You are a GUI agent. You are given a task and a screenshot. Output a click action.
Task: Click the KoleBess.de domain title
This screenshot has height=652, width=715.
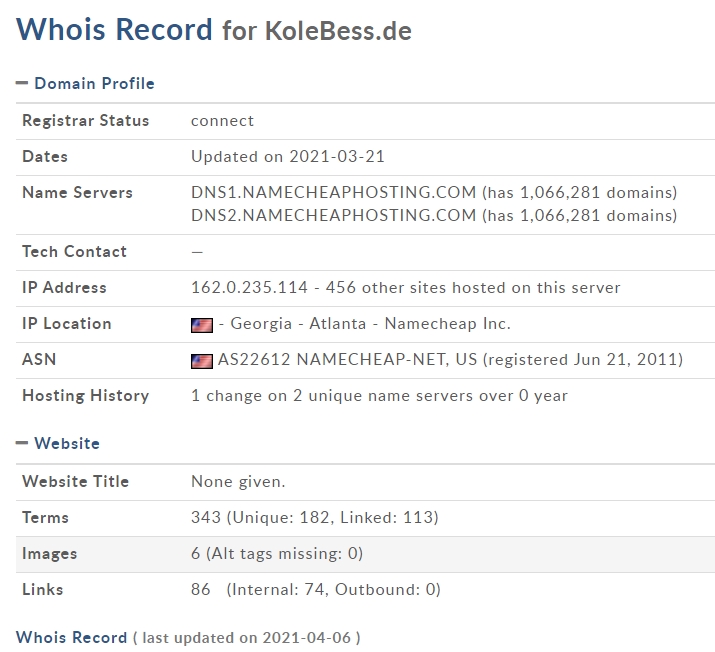pos(338,31)
